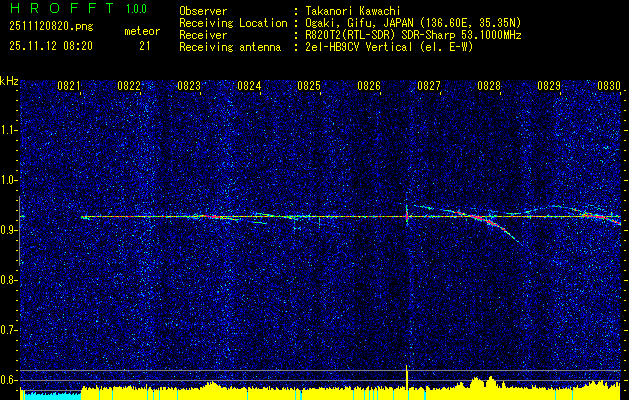Click the tall yellow spike near 0827

(407, 377)
